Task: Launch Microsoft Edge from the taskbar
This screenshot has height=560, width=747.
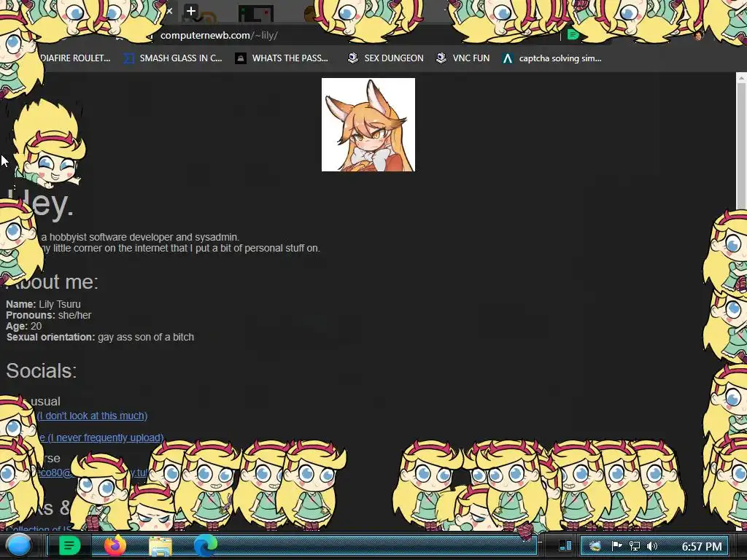Action: (x=205, y=545)
